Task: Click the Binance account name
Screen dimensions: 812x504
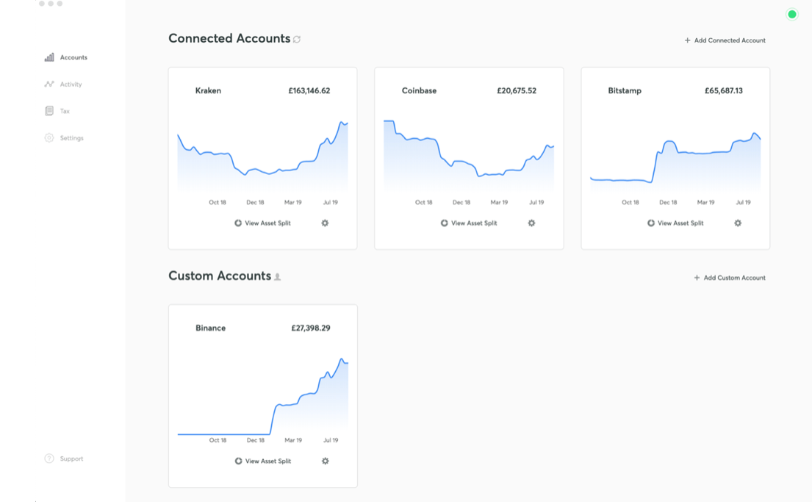Action: 210,328
